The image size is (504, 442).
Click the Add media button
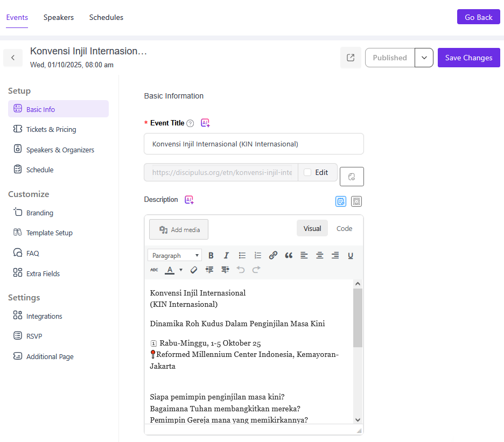(179, 229)
